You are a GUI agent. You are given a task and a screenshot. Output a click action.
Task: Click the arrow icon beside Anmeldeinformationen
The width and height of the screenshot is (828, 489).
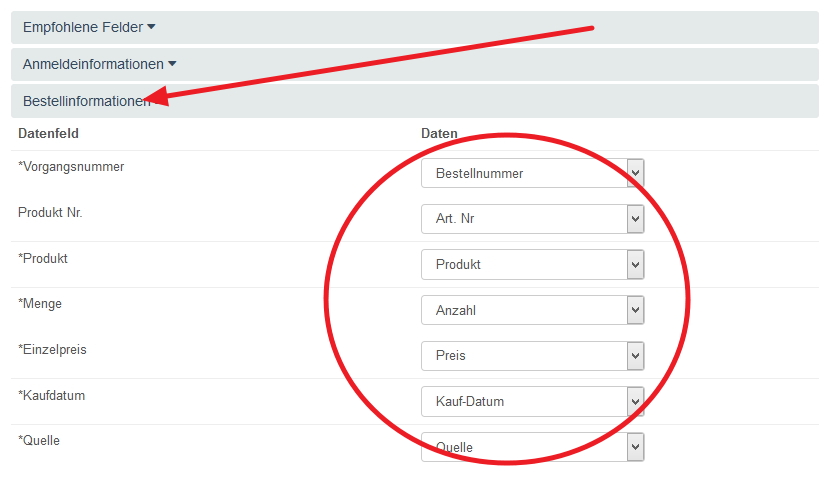pos(172,64)
